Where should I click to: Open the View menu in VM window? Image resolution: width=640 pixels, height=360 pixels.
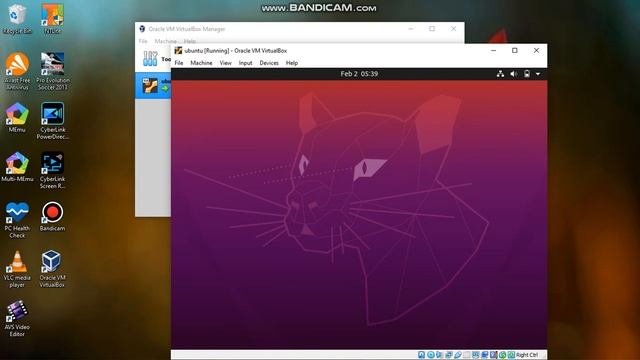point(225,63)
